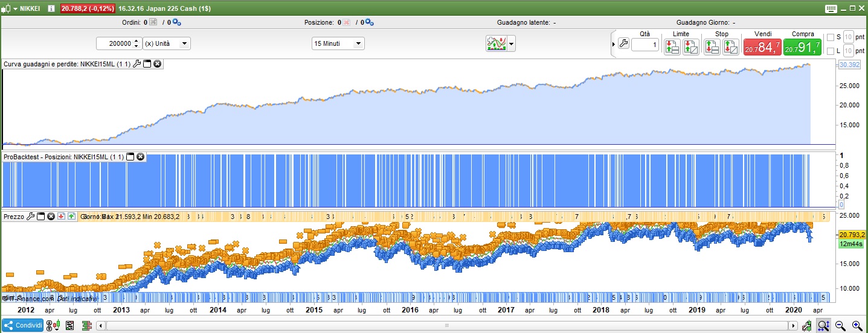Image resolution: width=868 pixels, height=333 pixels.
Task: Click the chart-with-arrow icon near bottom right
Action: [807, 325]
